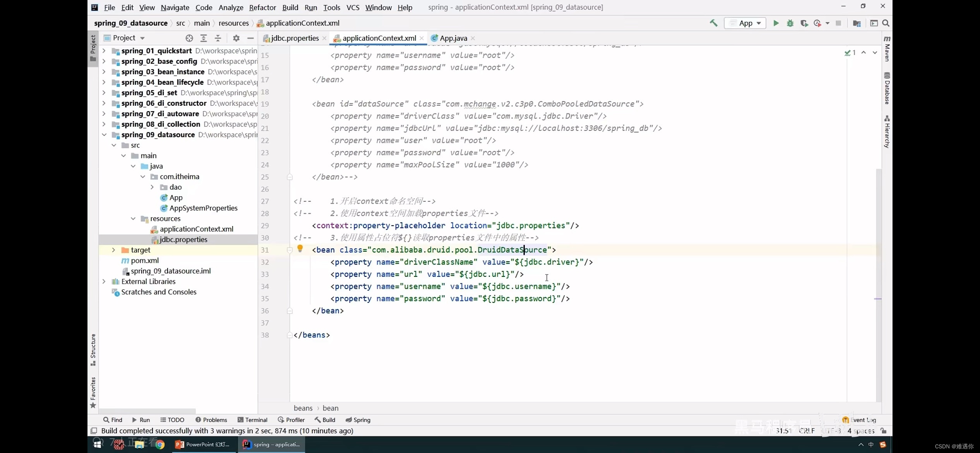
Task: Collapse the com.itheima package
Action: coord(142,177)
